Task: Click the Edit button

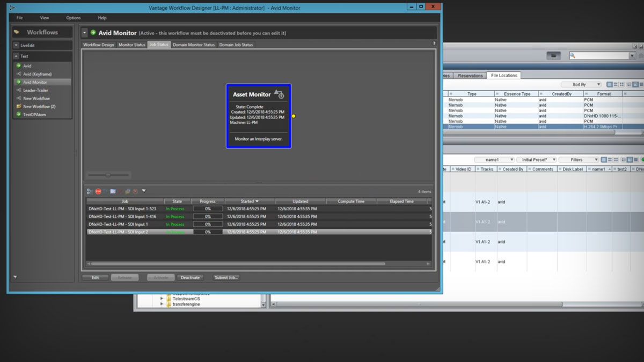Action: pyautogui.click(x=96, y=278)
